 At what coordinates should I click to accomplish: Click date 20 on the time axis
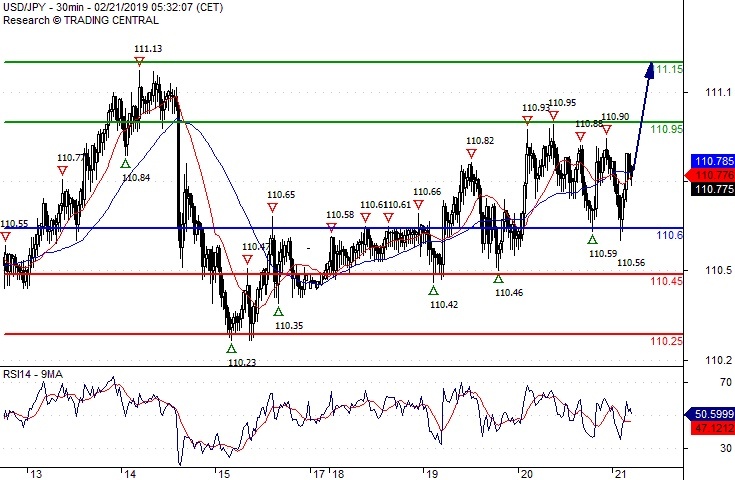point(527,474)
